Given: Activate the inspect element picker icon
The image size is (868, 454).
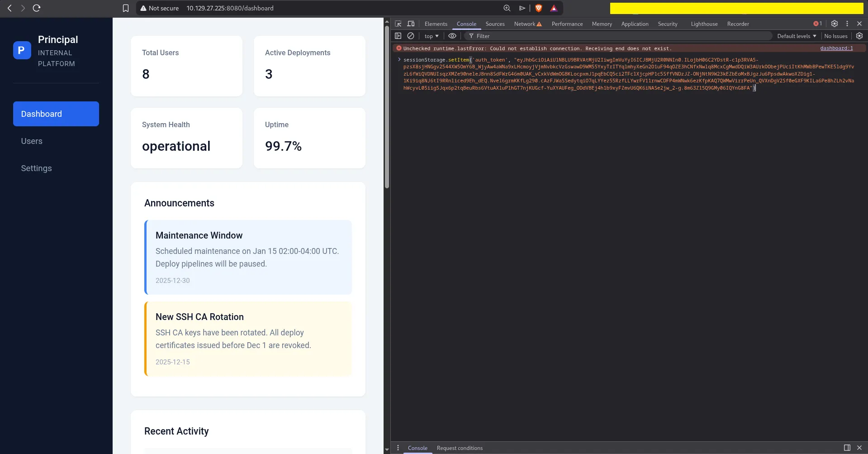Looking at the screenshot, I should [x=398, y=24].
